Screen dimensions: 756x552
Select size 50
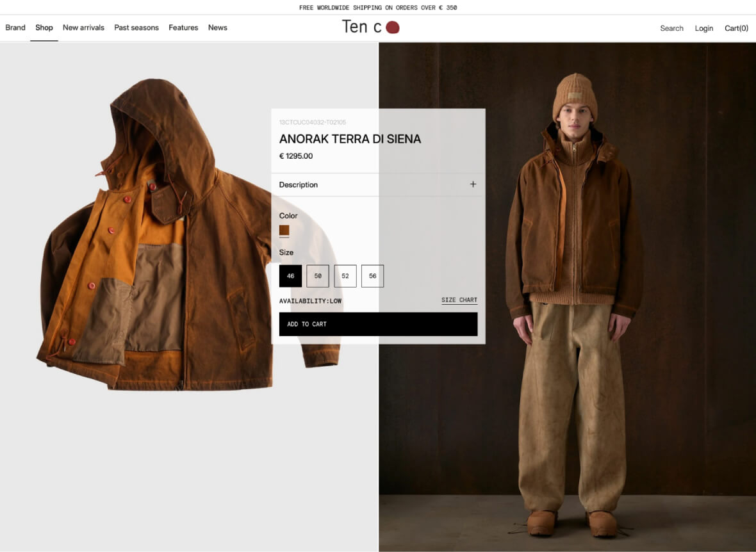pyautogui.click(x=318, y=276)
